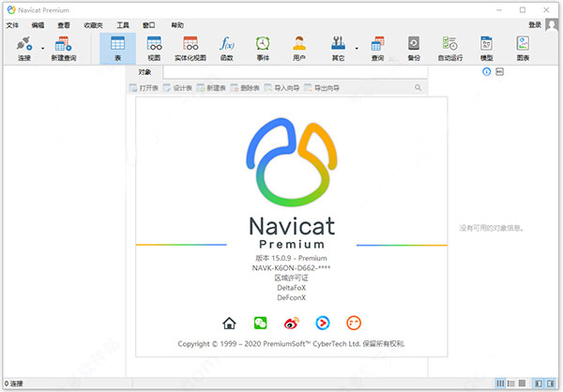Screen dimensions: 563x392
Task: Open homepage via the house icon
Action: pos(229,324)
